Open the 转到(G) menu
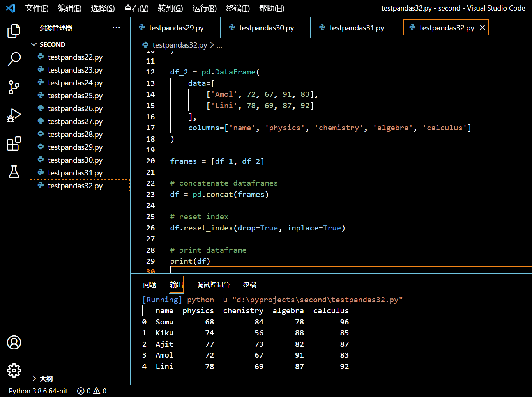532x397 pixels. (x=170, y=8)
